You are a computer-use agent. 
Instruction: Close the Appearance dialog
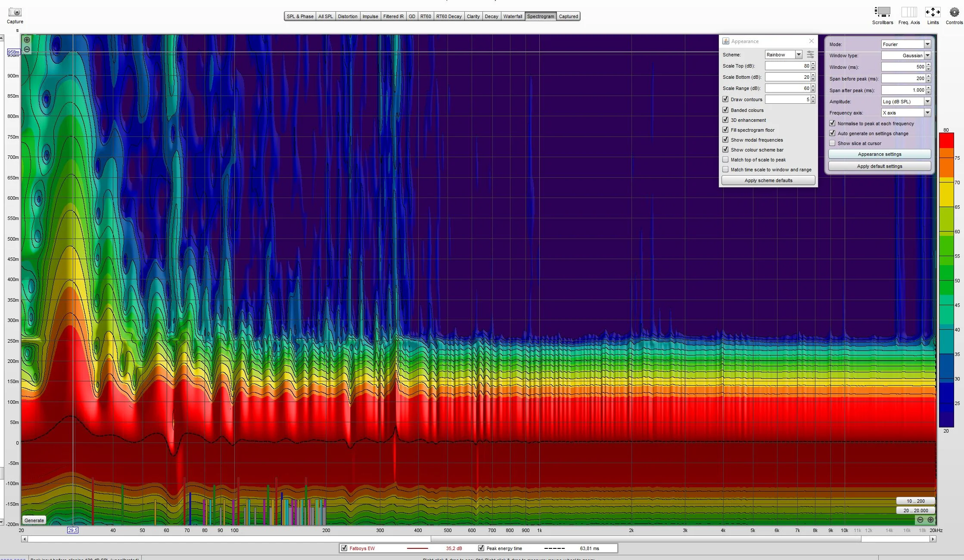pos(812,41)
